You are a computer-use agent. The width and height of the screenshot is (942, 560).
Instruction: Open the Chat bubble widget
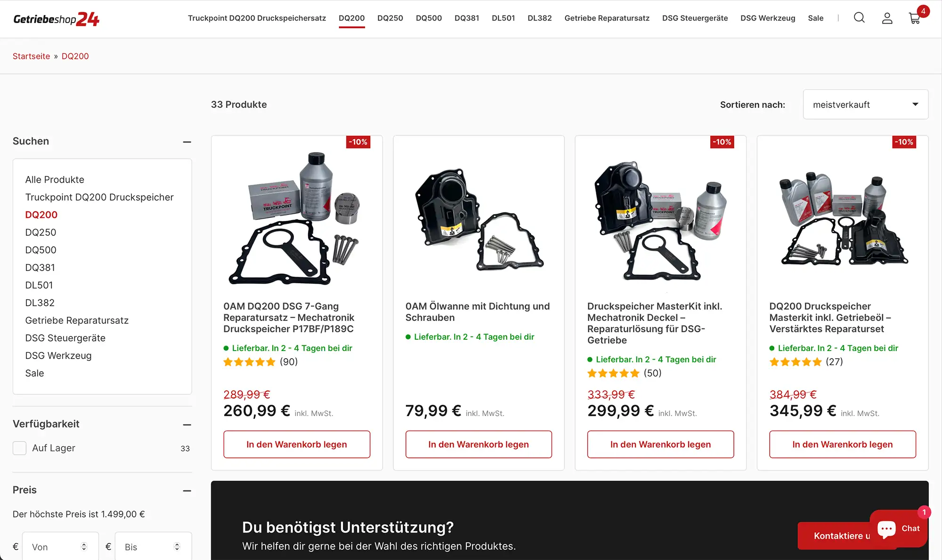pos(899,528)
